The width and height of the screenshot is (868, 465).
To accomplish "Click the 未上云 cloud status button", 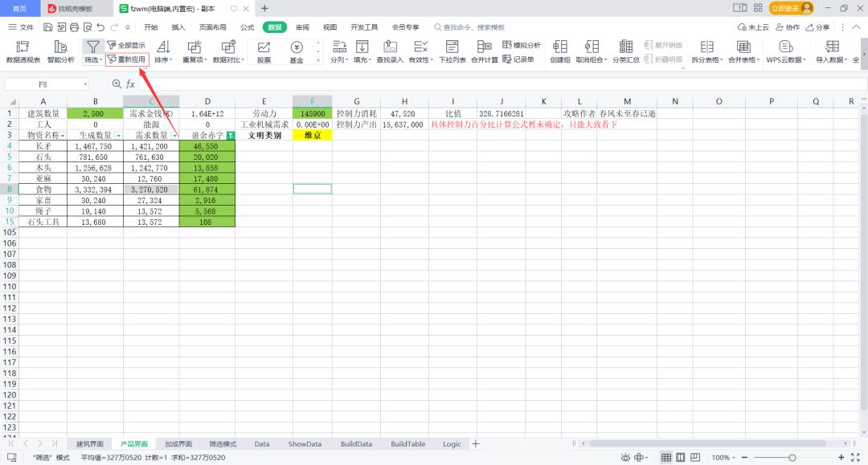I will (x=753, y=27).
